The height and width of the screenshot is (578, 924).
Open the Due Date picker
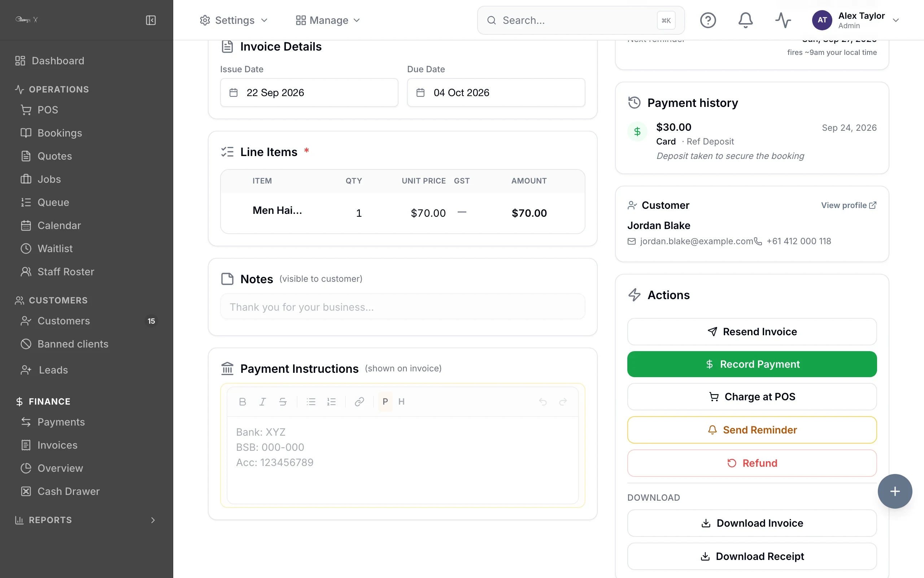pyautogui.click(x=496, y=92)
